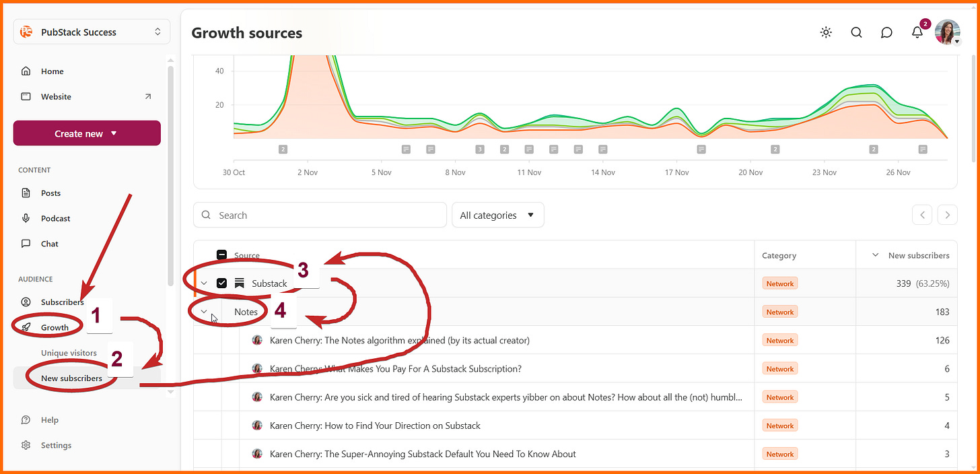
Task: Click the '3' post marker near 8 Nov
Action: click(x=480, y=149)
